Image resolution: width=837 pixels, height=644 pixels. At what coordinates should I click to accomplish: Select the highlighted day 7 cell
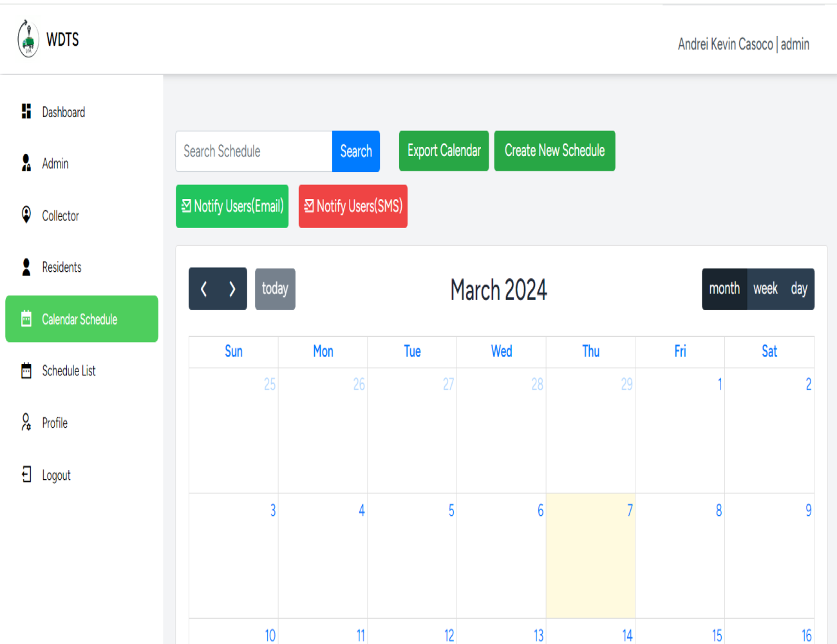tap(590, 556)
